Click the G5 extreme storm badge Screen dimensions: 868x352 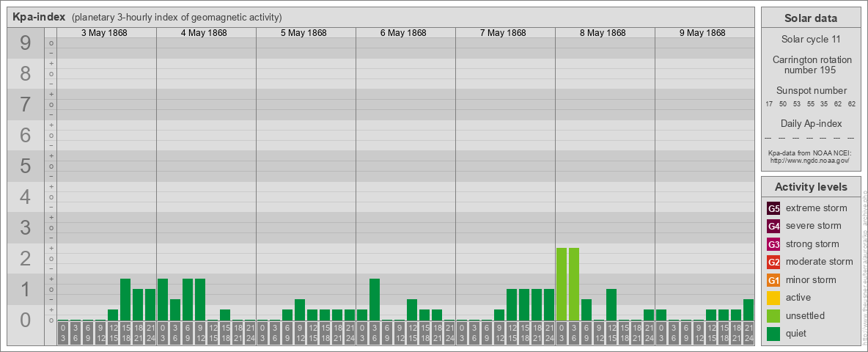(x=773, y=208)
